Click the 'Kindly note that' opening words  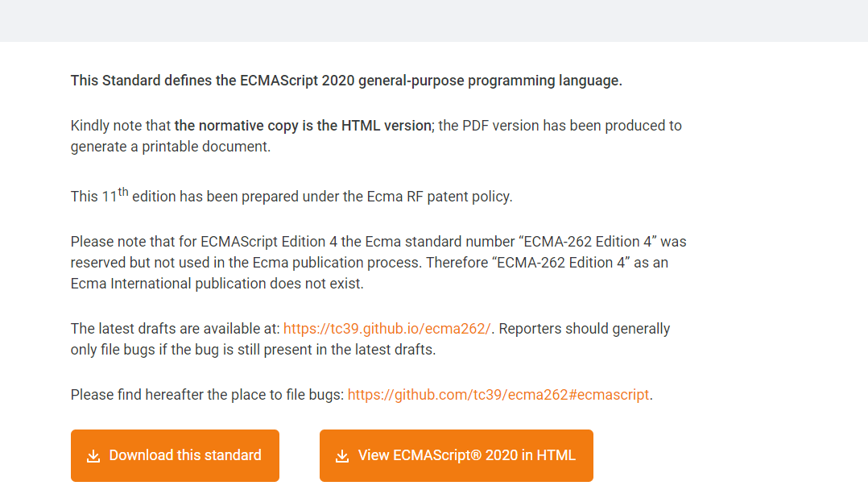pyautogui.click(x=121, y=126)
